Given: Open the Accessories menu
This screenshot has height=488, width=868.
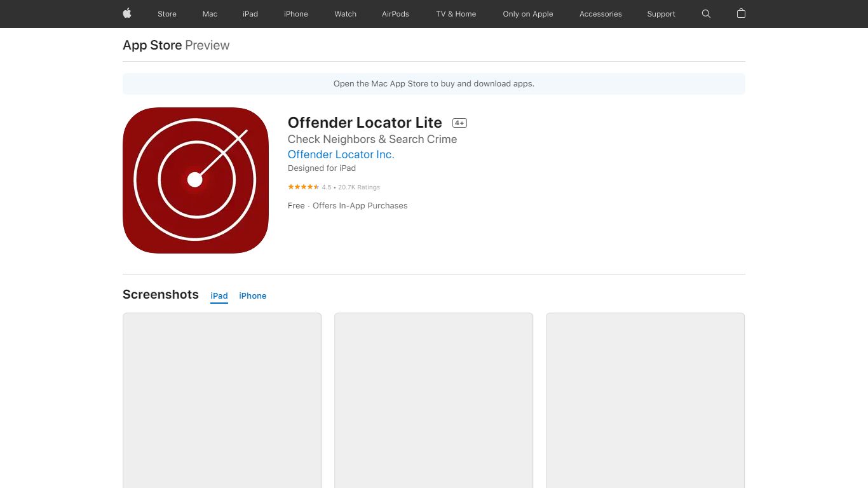Looking at the screenshot, I should click(x=600, y=14).
